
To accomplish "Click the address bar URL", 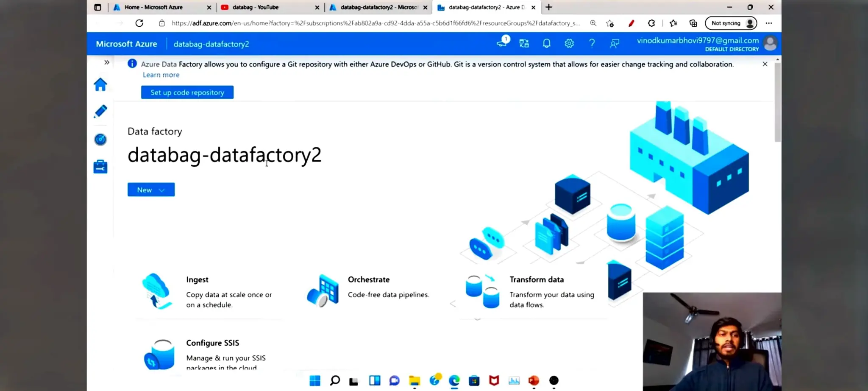I will pyautogui.click(x=376, y=23).
